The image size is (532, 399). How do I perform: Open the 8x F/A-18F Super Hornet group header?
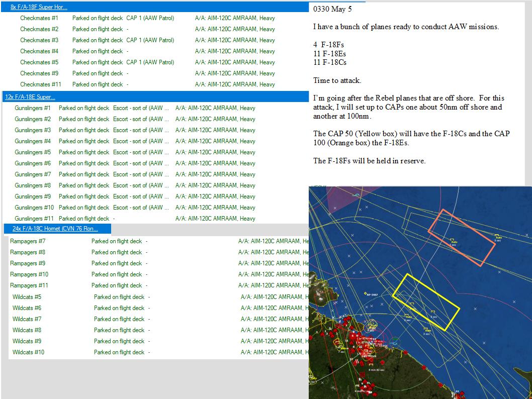(39, 7)
